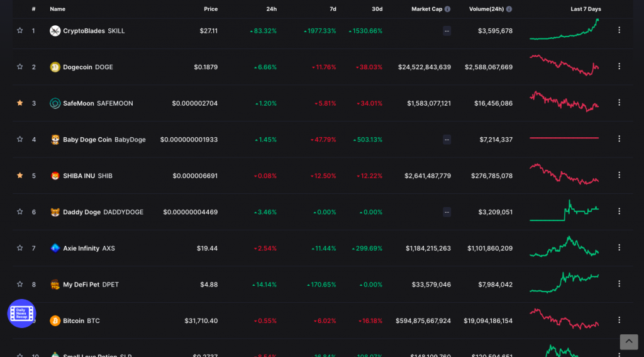This screenshot has width=644, height=357.
Task: Click the Daddy Doge coin logo
Action: pos(55,212)
